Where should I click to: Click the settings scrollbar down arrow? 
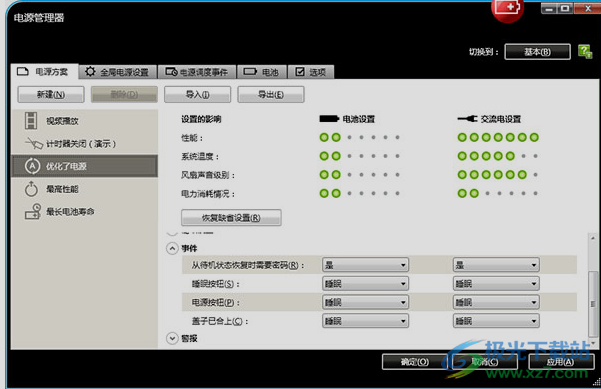(593, 343)
